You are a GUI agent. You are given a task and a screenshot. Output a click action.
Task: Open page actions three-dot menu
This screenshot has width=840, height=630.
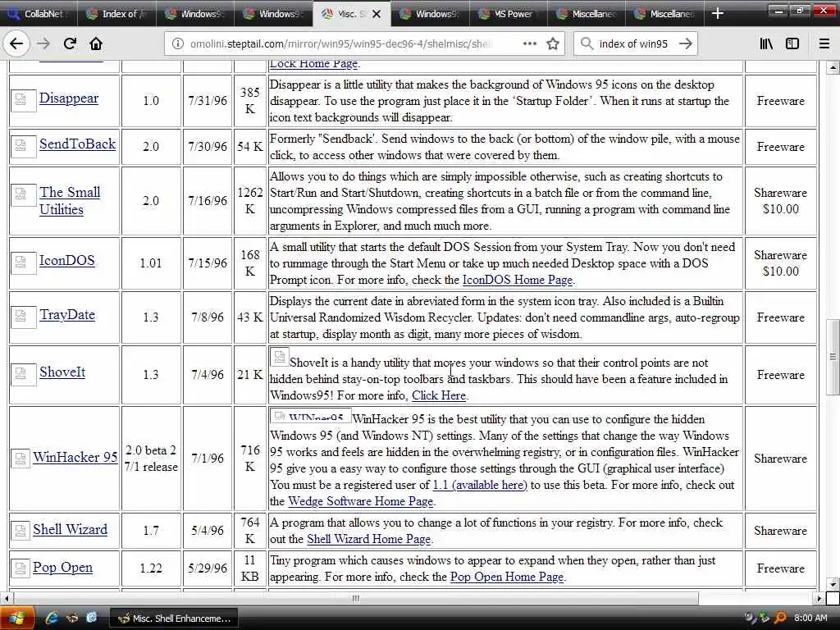[529, 44]
